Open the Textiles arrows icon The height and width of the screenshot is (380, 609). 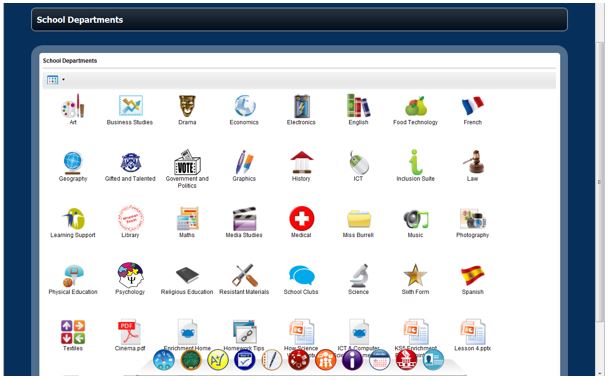coord(73,332)
